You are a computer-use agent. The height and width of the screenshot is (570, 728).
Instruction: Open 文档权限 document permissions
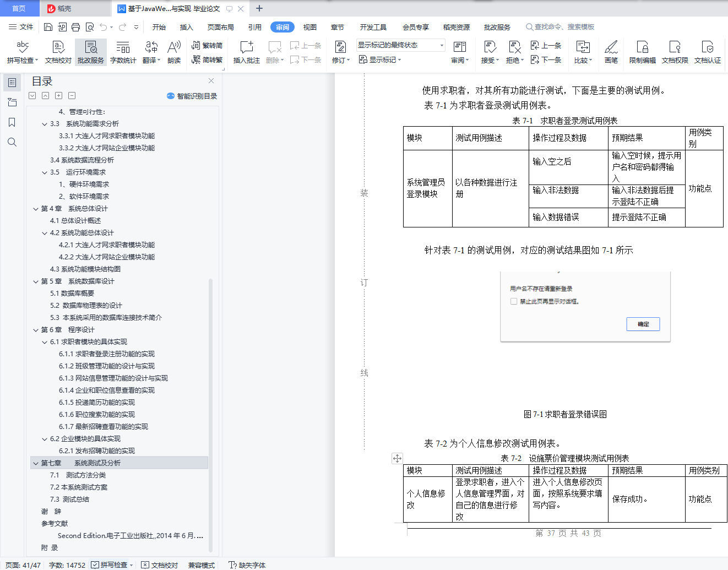point(675,52)
